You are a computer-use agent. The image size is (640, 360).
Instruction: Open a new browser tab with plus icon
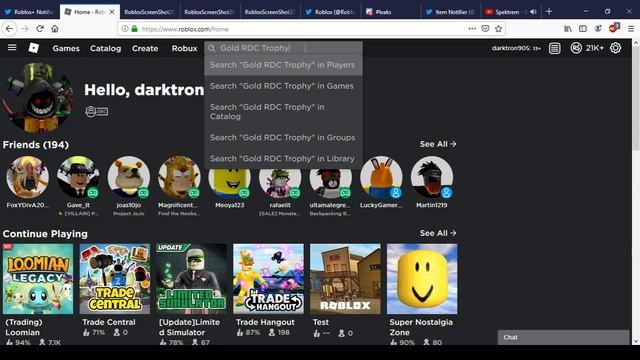549,11
